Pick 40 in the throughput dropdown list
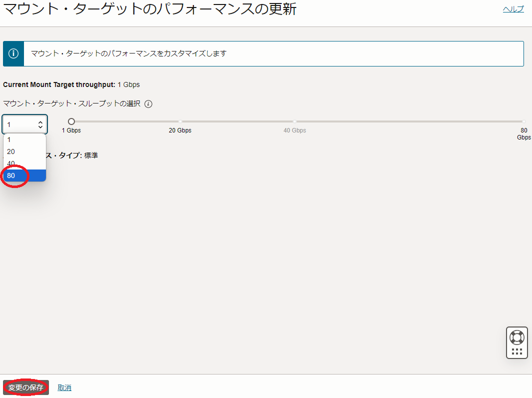This screenshot has width=532, height=398. click(x=11, y=163)
